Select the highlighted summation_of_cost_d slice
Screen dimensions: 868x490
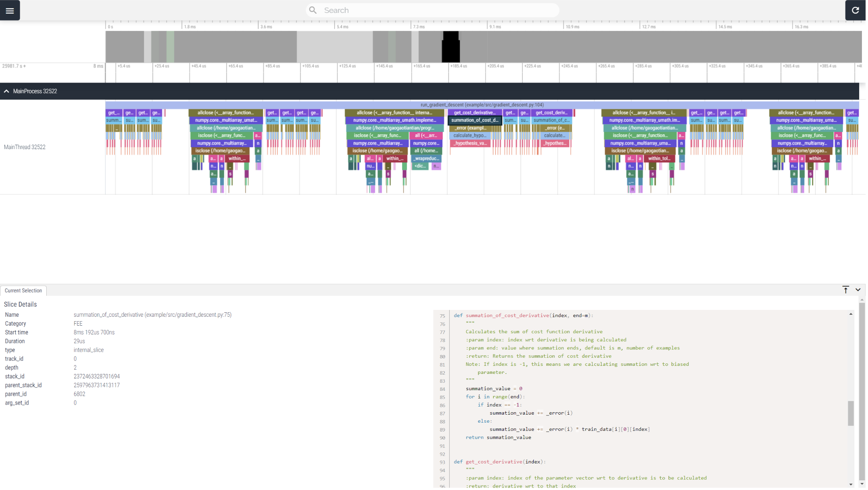point(475,120)
